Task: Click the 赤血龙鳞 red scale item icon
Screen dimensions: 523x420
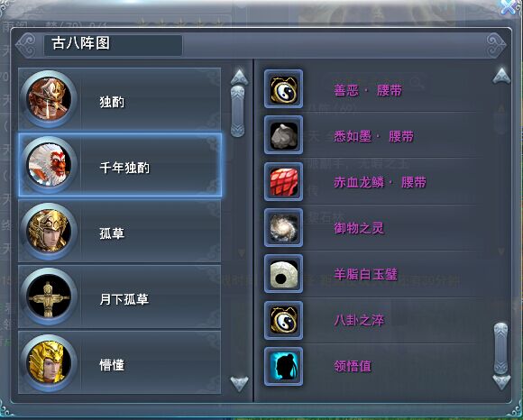Action: point(283,182)
